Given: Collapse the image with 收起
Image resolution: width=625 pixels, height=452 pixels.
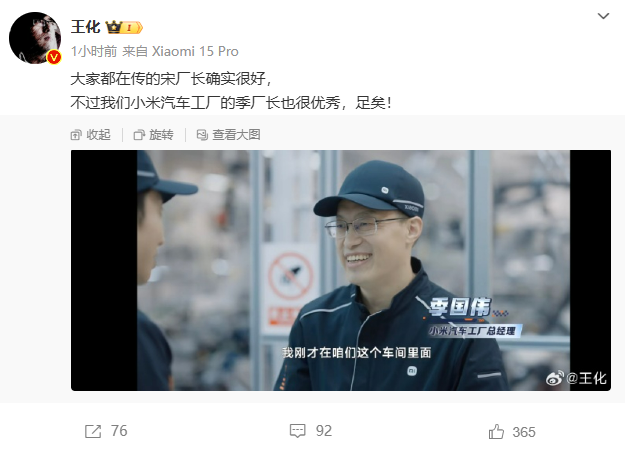Looking at the screenshot, I should (x=90, y=135).
